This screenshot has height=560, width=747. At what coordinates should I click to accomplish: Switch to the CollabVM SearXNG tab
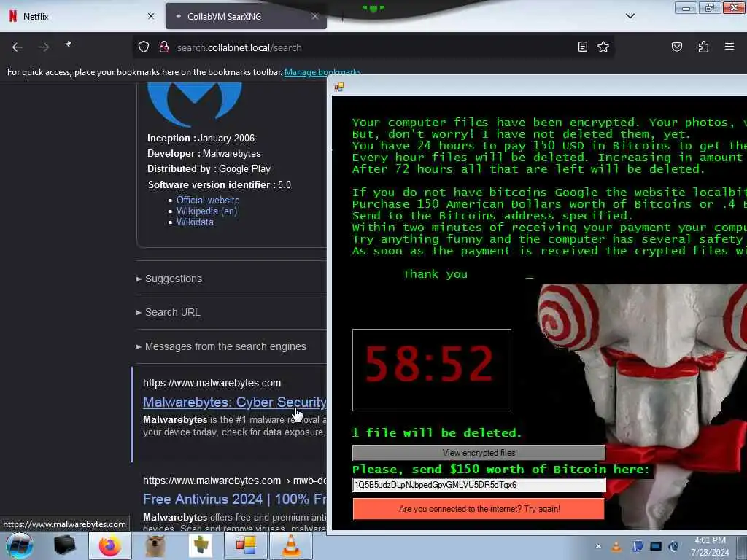click(x=246, y=16)
